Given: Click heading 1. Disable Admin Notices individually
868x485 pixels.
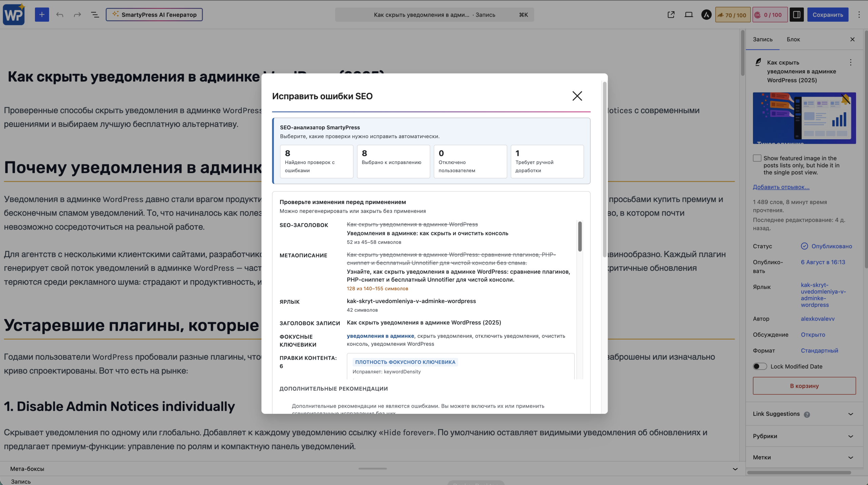Looking at the screenshot, I should coord(119,406).
